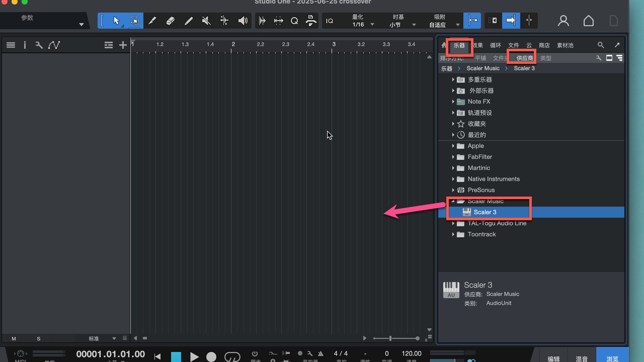
Task: Select the PreSonus folder
Action: 481,190
